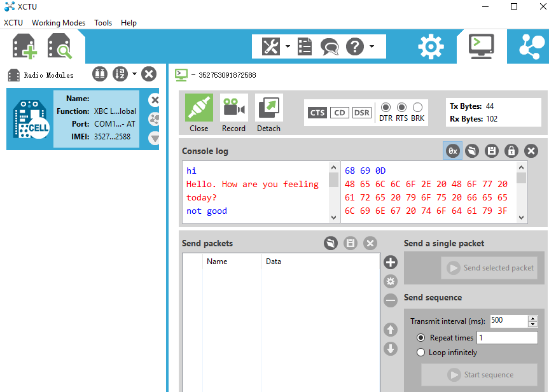
Task: Click the pause-shaped module list icon
Action: [x=100, y=74]
